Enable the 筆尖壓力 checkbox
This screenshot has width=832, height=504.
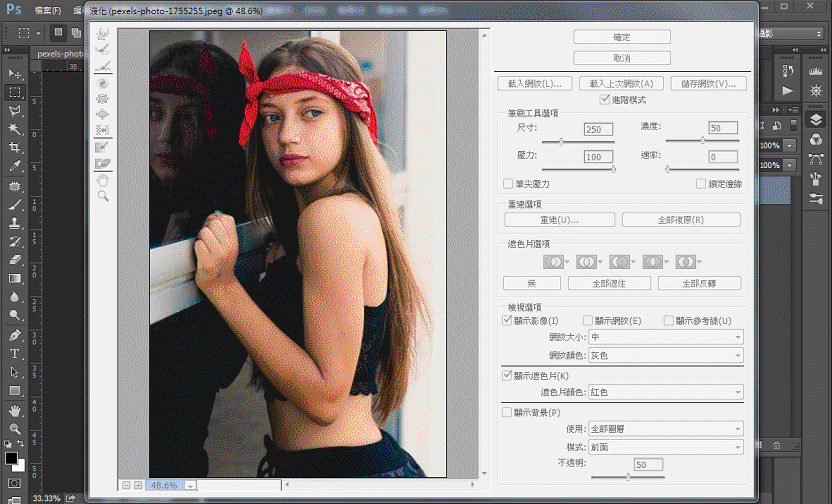pyautogui.click(x=508, y=184)
